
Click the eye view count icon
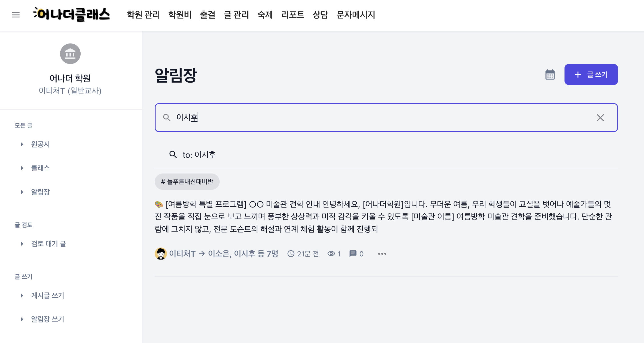tap(331, 254)
